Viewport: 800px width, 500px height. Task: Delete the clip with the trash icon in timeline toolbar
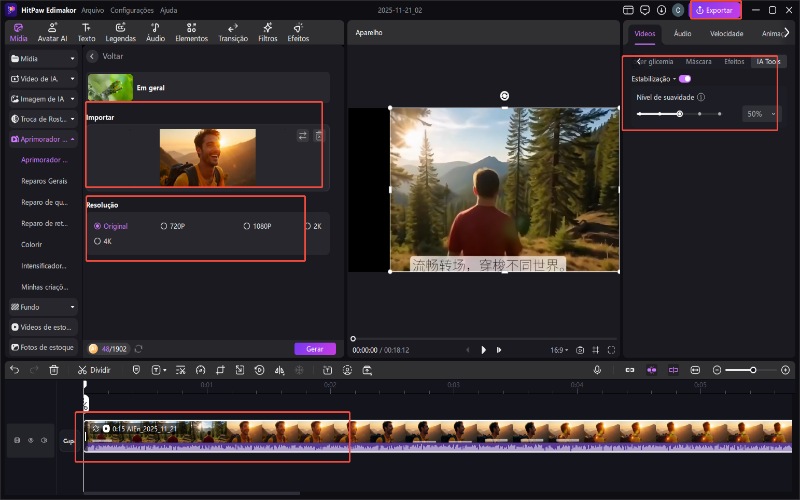pyautogui.click(x=54, y=370)
